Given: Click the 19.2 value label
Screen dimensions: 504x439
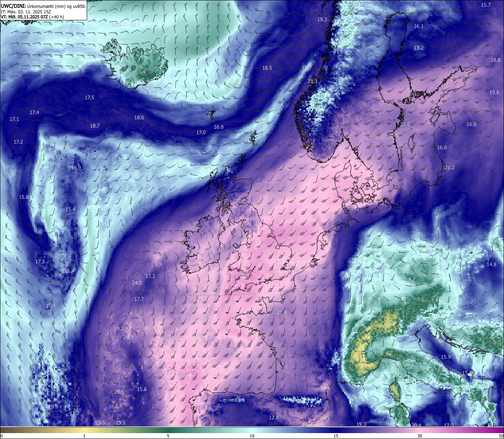Looking at the screenshot, I should pyautogui.click(x=119, y=329).
